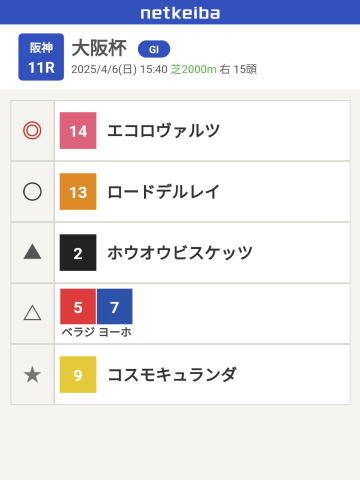Tap the orange number 13 badge
The image size is (360, 480).
[78, 192]
